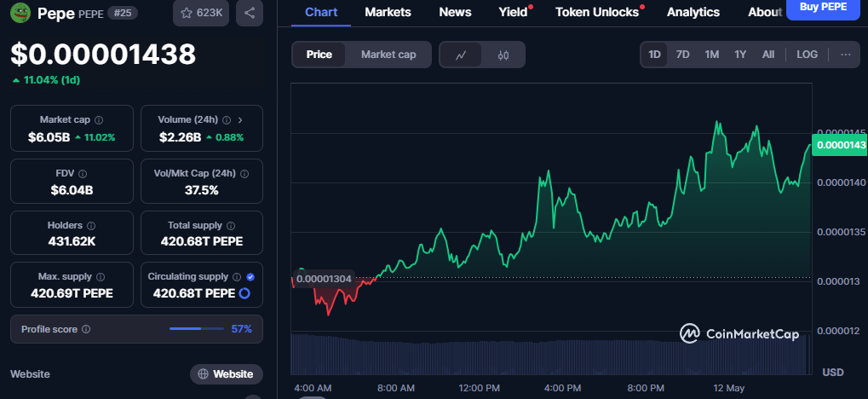
Task: Expand the Volume (24h) chevron arrow
Action: [x=240, y=119]
